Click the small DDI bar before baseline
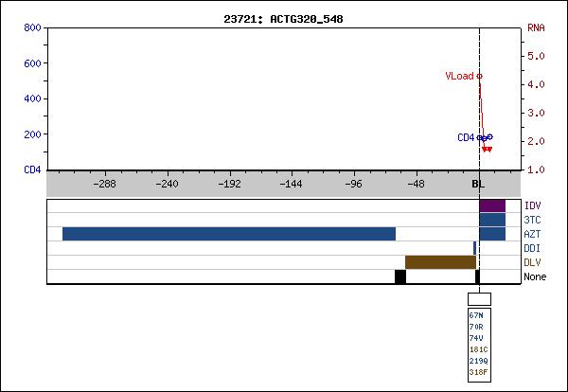This screenshot has width=568, height=392. coord(474,248)
